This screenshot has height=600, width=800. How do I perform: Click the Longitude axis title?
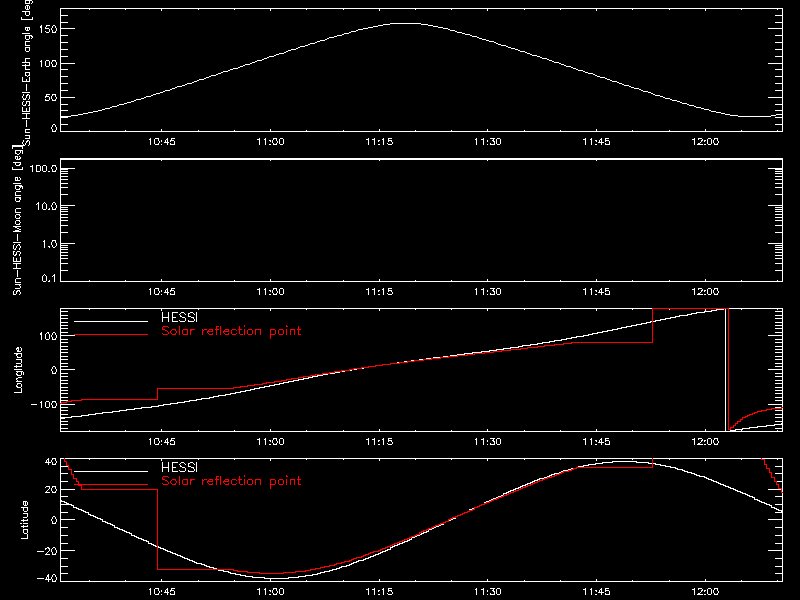(x=18, y=370)
